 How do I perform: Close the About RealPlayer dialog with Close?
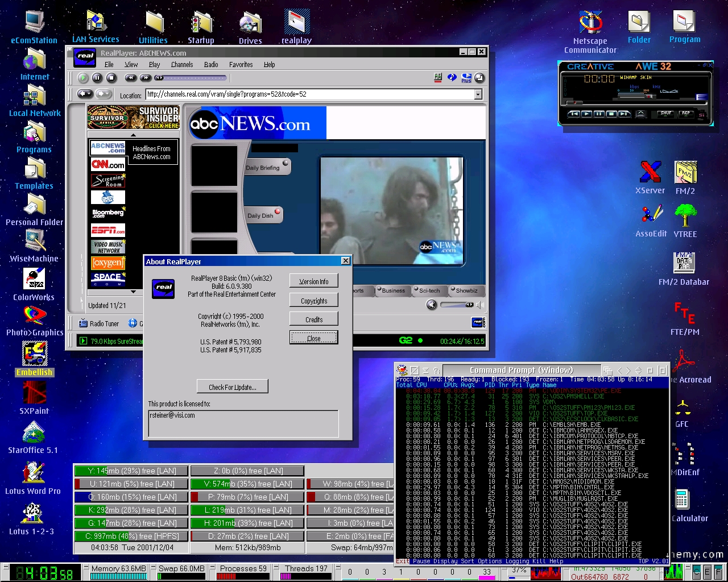pyautogui.click(x=314, y=338)
